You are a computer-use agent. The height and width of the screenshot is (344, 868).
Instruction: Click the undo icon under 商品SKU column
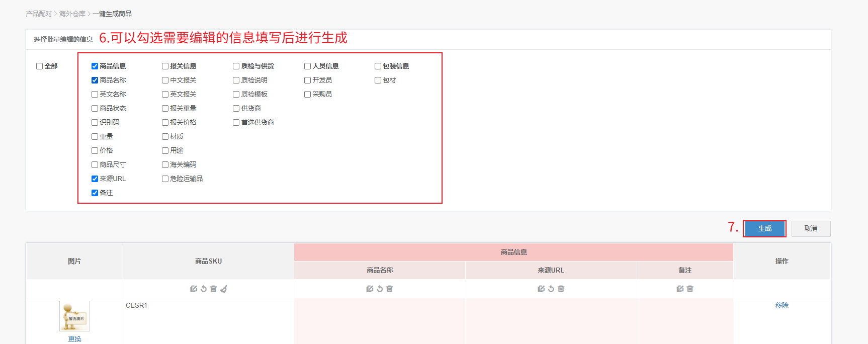tap(204, 289)
